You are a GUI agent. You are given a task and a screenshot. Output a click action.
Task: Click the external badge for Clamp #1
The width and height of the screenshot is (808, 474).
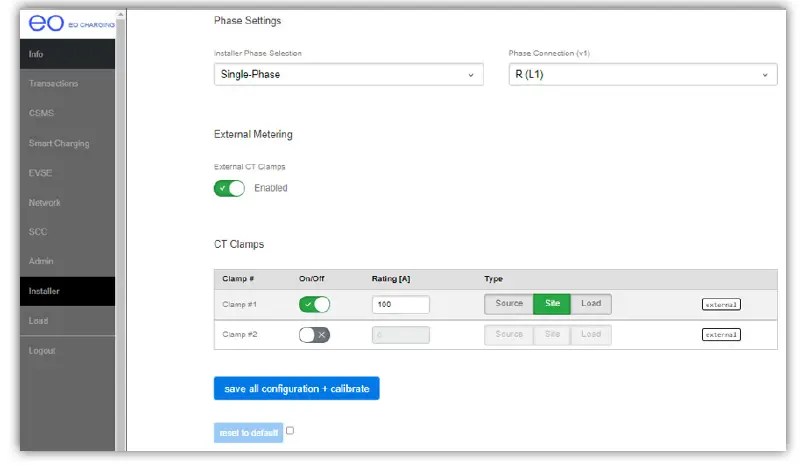click(x=721, y=304)
